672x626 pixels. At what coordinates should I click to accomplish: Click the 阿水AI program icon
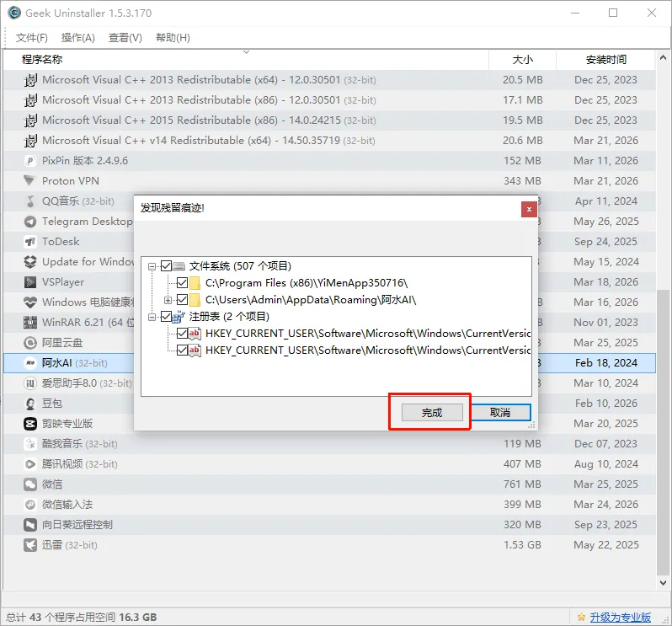coord(30,363)
